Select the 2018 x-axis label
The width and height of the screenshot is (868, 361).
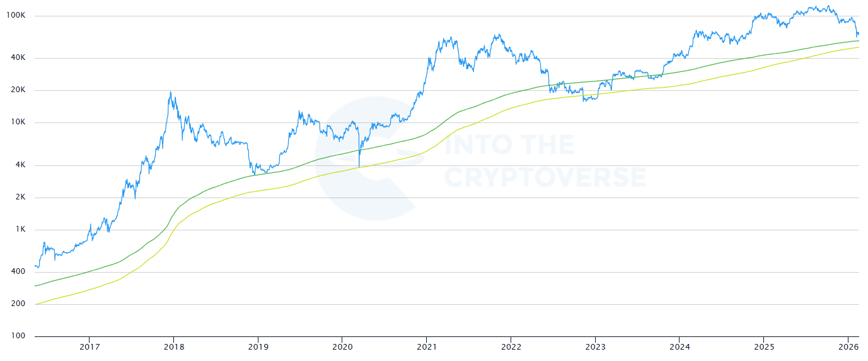[x=173, y=346]
